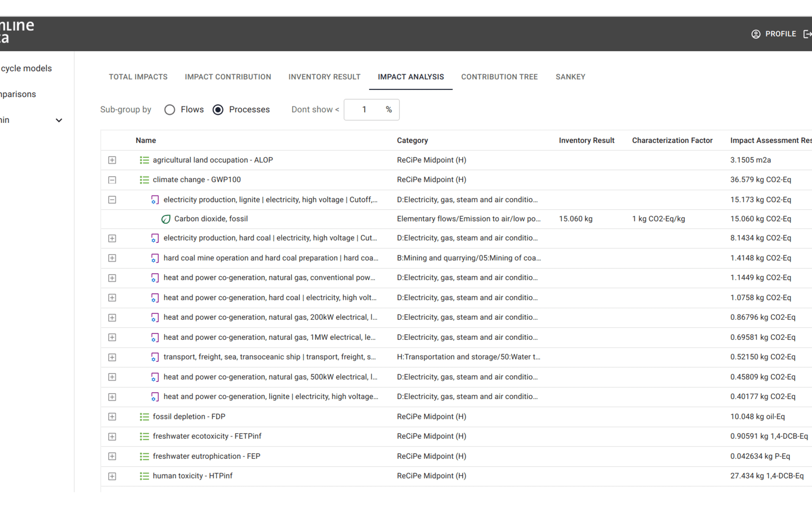Expand the freshwater eutrophication FEP row
Viewport: 812px width, 508px height.
pos(112,456)
